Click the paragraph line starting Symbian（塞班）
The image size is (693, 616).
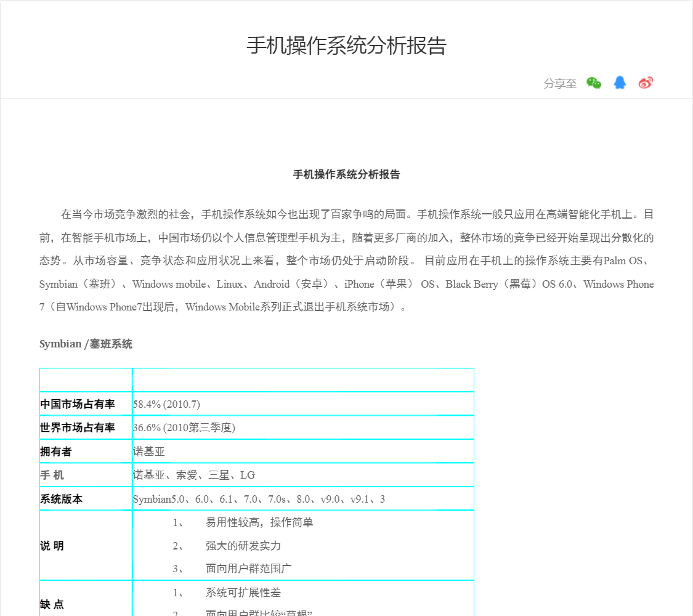[346, 284]
